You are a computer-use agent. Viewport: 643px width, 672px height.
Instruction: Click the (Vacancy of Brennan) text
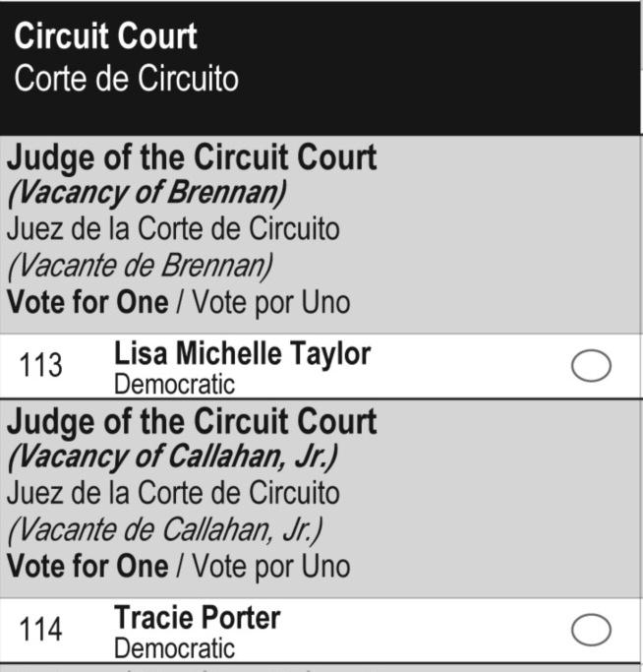[x=146, y=194]
